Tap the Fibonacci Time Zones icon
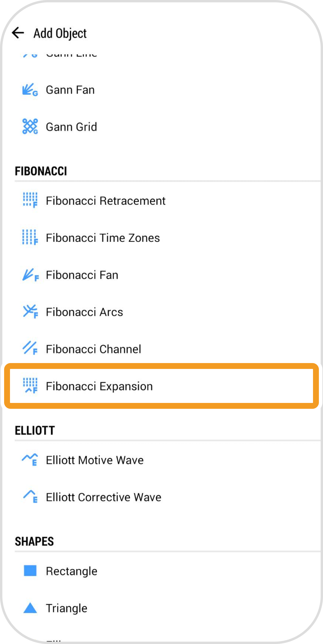323x644 pixels. (x=30, y=238)
